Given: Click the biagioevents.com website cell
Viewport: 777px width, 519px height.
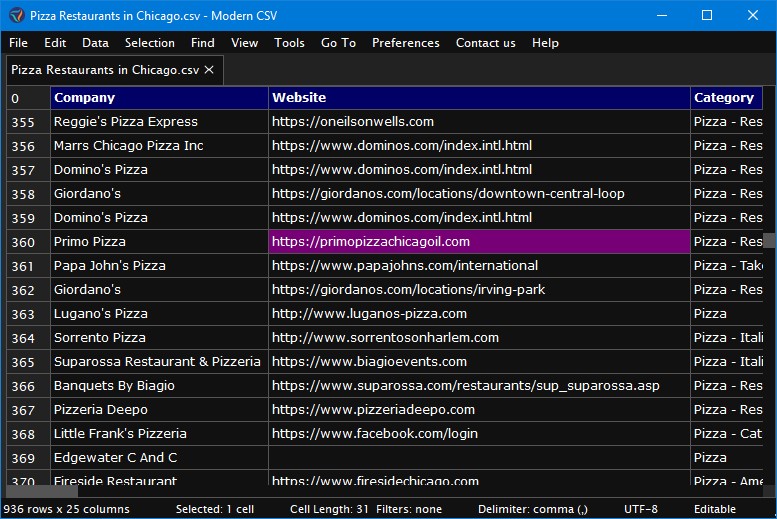Looking at the screenshot, I should pyautogui.click(x=479, y=362).
